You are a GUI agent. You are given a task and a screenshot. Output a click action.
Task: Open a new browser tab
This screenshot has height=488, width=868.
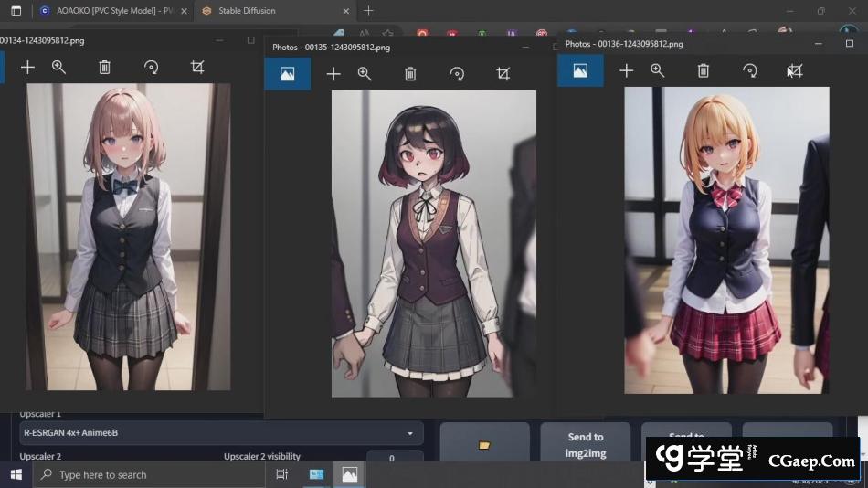tap(368, 11)
